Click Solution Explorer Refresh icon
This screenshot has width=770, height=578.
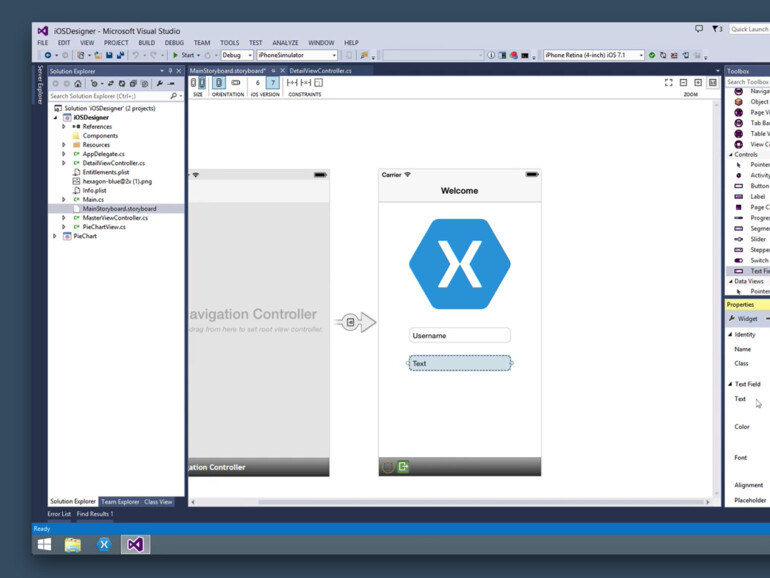pos(122,83)
